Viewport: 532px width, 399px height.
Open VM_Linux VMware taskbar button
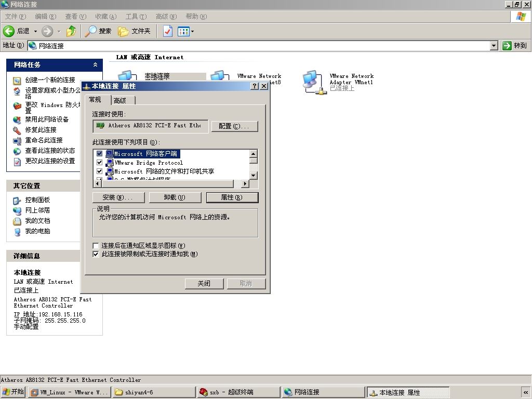click(x=70, y=393)
